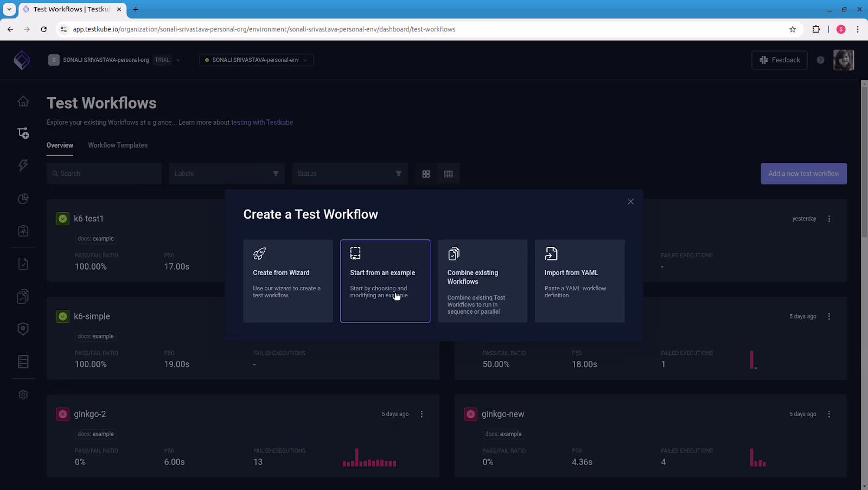Open the Chrome three-dot menu
The height and width of the screenshot is (490, 868).
click(858, 29)
